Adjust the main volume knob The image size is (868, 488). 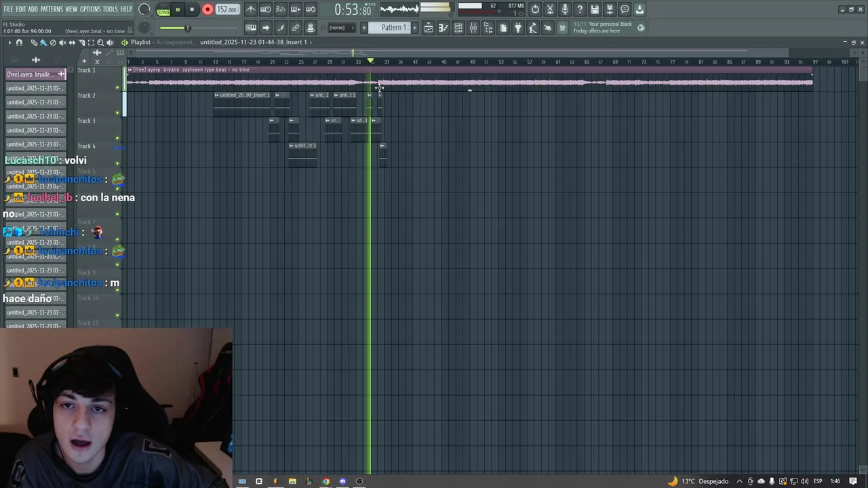[x=144, y=9]
